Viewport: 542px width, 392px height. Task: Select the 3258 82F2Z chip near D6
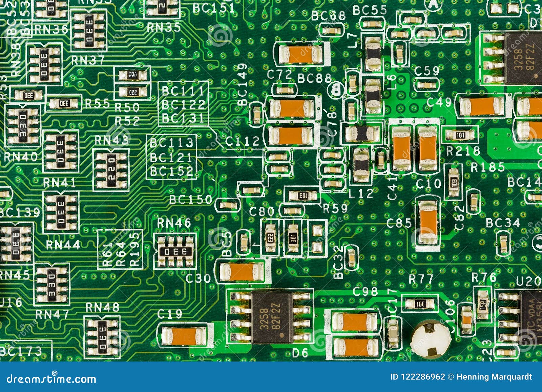coord(271,317)
